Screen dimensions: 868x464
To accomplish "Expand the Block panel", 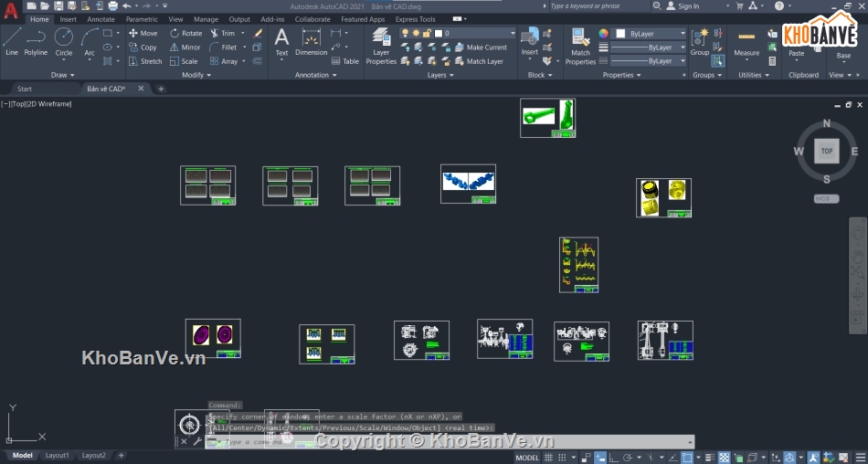I will point(540,75).
